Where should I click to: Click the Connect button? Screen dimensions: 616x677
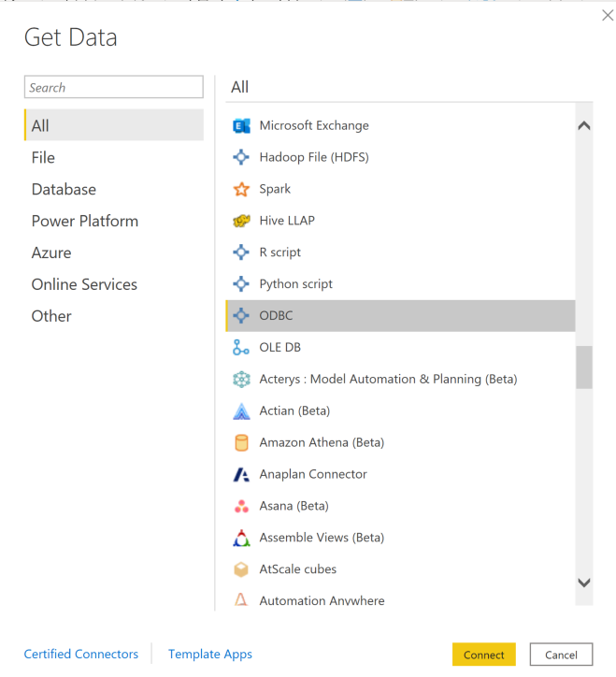(x=484, y=655)
